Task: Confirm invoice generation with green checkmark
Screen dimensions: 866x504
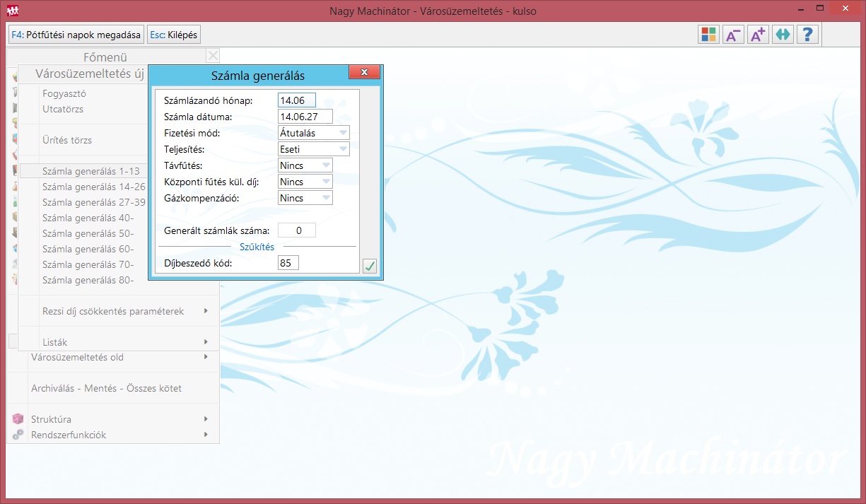Action: point(370,266)
